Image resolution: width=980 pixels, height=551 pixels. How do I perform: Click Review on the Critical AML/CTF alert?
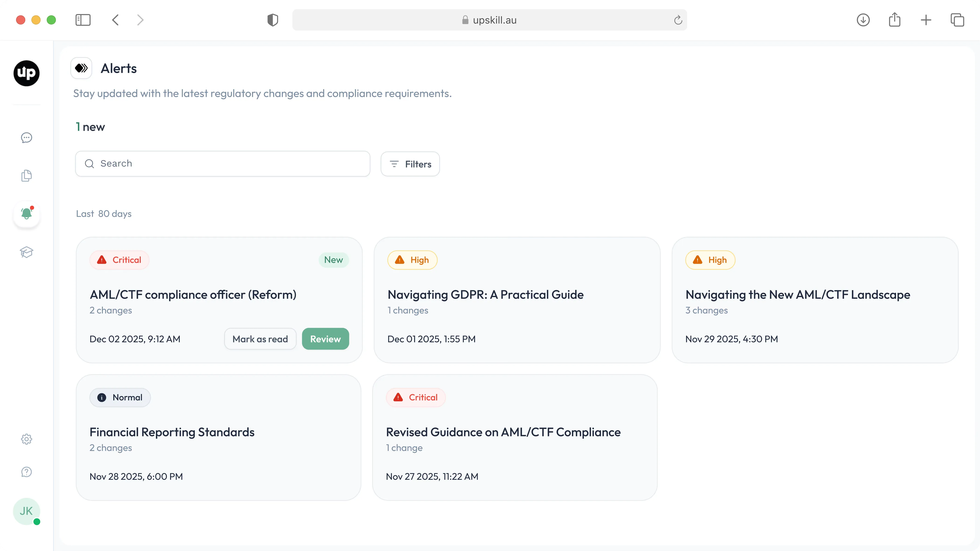coord(325,339)
